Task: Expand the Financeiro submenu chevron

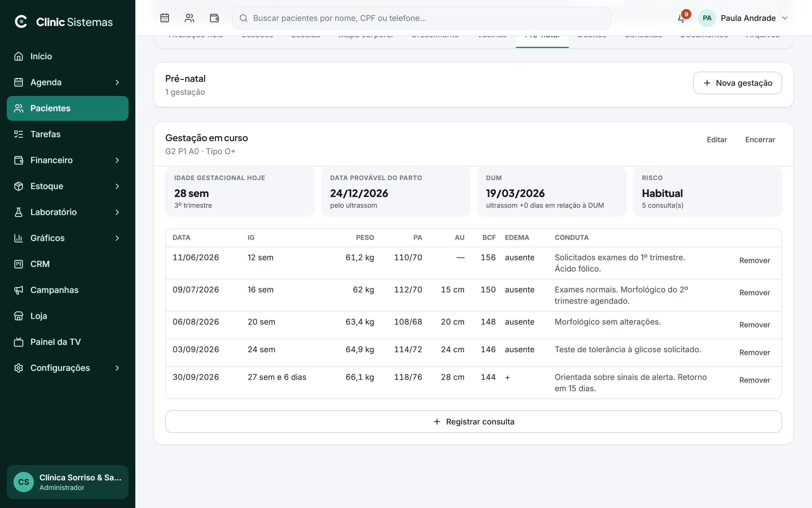Action: 117,160
